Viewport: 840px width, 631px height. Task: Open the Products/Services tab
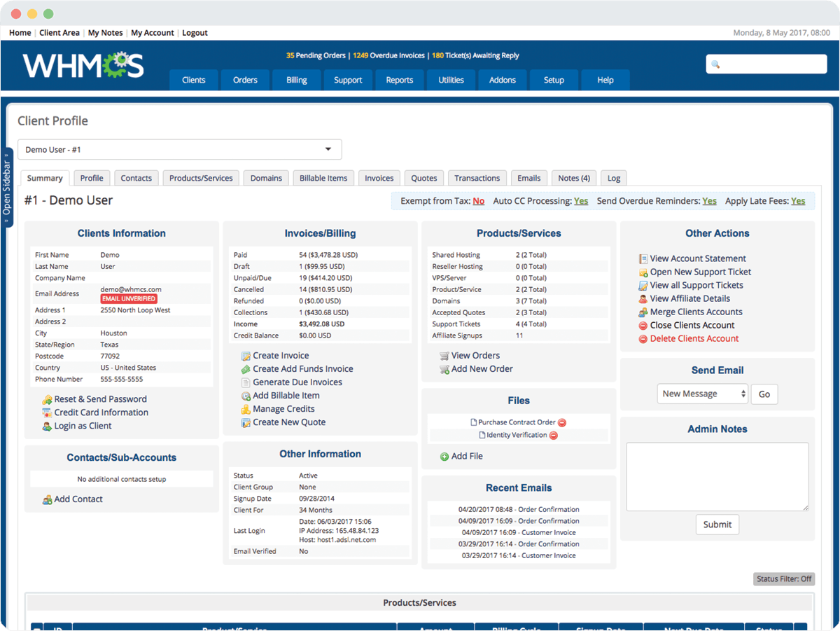[202, 179]
